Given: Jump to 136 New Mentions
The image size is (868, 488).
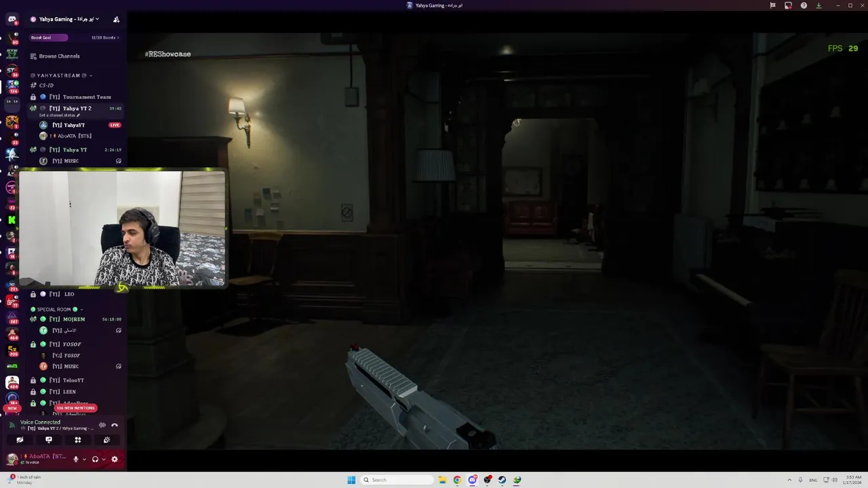Looking at the screenshot, I should point(75,408).
